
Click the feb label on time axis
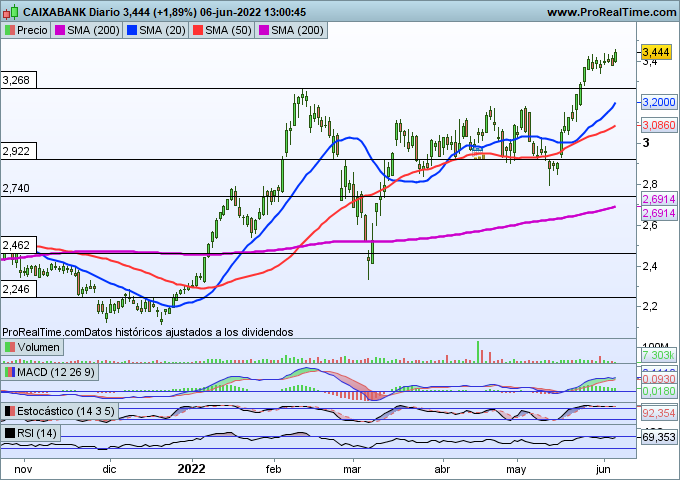273,470
